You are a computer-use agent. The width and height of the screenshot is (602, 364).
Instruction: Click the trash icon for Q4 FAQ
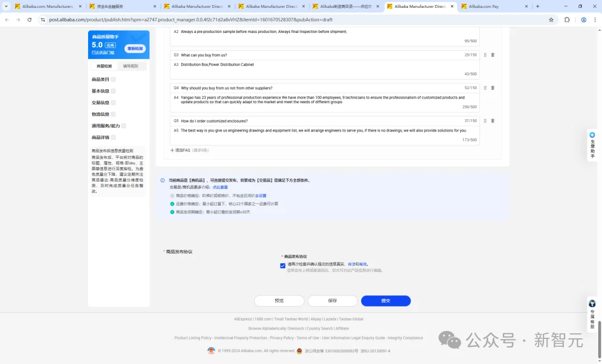tap(493, 88)
